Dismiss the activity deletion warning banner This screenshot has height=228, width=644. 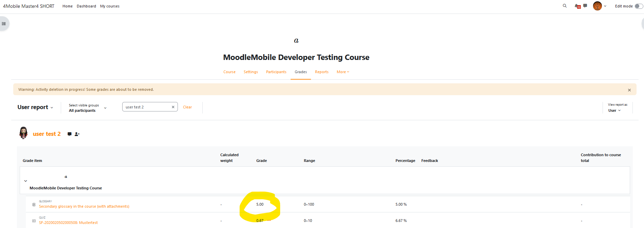click(629, 90)
